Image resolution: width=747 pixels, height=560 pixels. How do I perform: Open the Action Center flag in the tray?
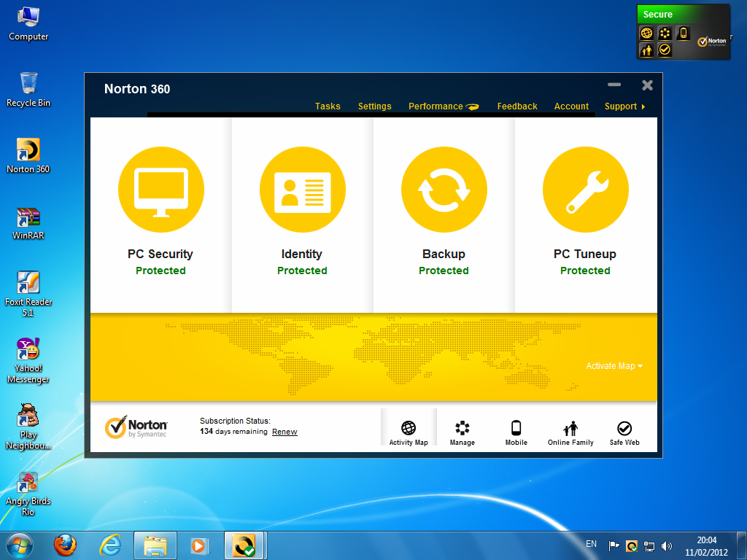click(x=614, y=545)
